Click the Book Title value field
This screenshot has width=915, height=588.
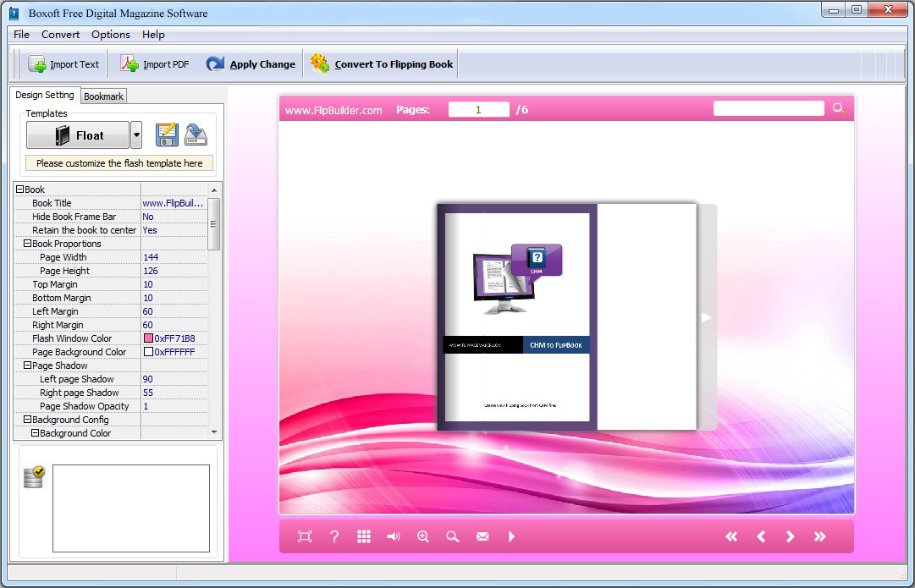click(174, 203)
